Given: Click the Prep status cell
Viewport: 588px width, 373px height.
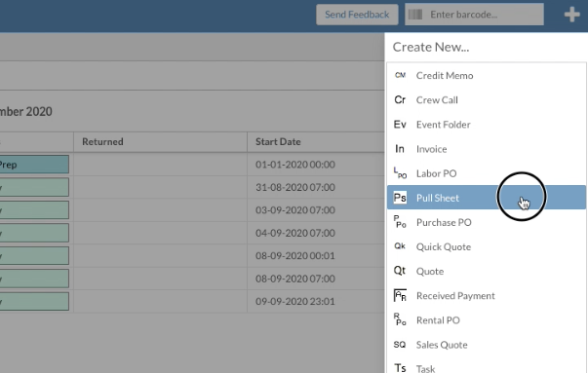Looking at the screenshot, I should click(x=34, y=165).
